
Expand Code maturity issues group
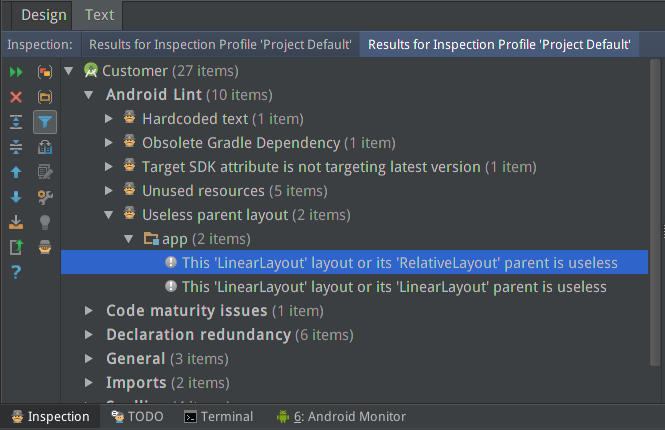pos(88,311)
